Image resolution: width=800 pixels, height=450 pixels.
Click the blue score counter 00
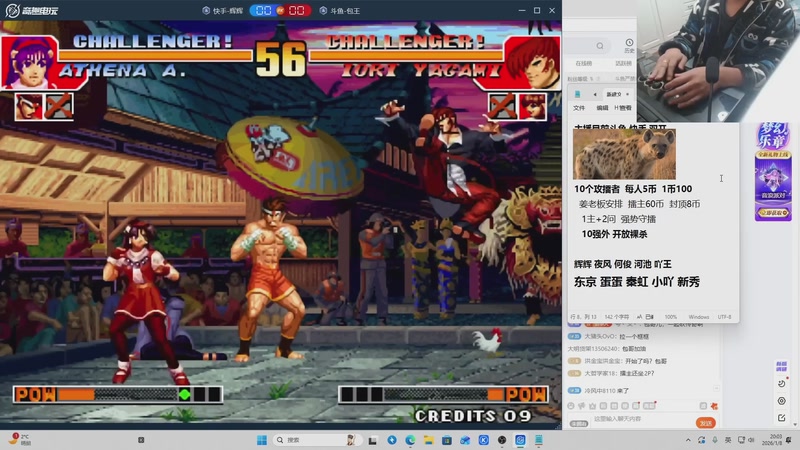point(264,10)
